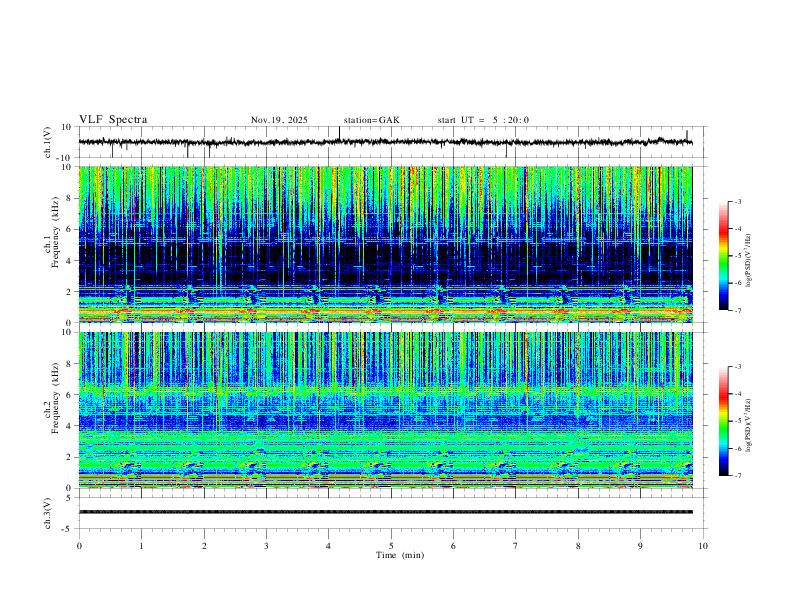
Task: Click the lower colorbar 'log(PSD)(V²/Hz)' label
Action: [x=749, y=426]
